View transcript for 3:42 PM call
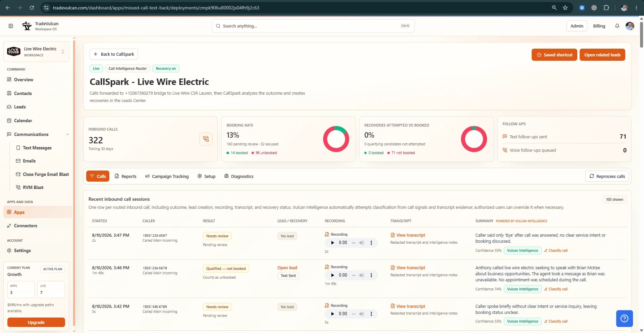 (408, 306)
